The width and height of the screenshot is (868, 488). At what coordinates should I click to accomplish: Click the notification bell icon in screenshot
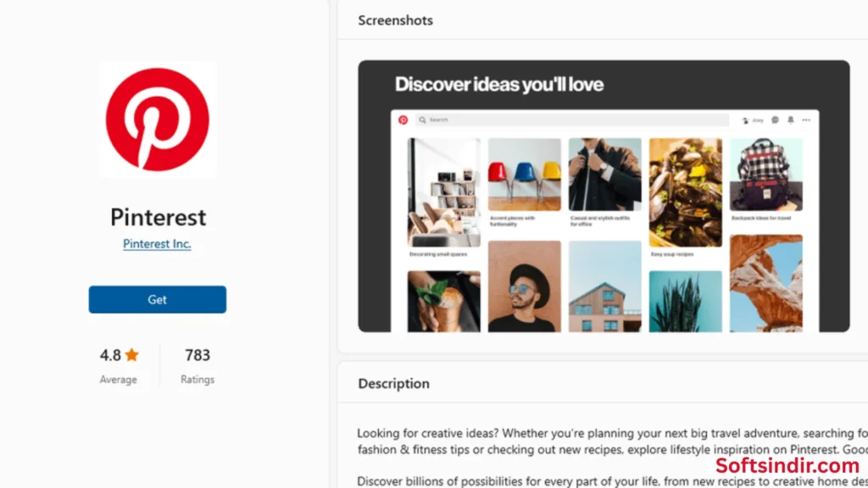click(x=791, y=120)
